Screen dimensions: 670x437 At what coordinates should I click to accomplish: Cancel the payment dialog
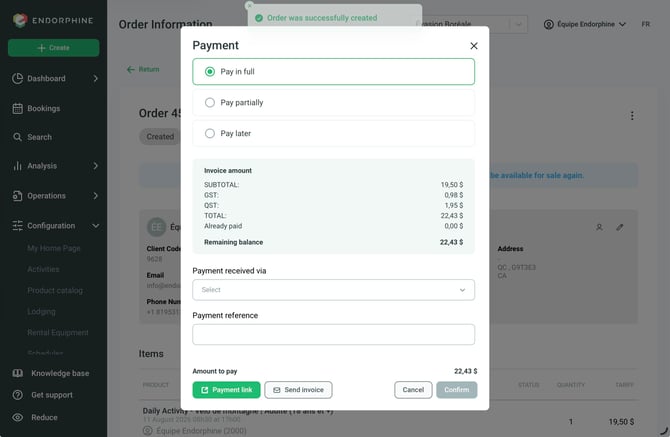click(x=413, y=390)
